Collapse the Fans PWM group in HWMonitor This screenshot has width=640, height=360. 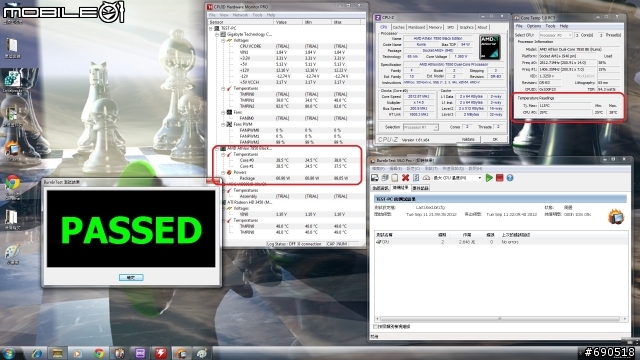[223, 124]
